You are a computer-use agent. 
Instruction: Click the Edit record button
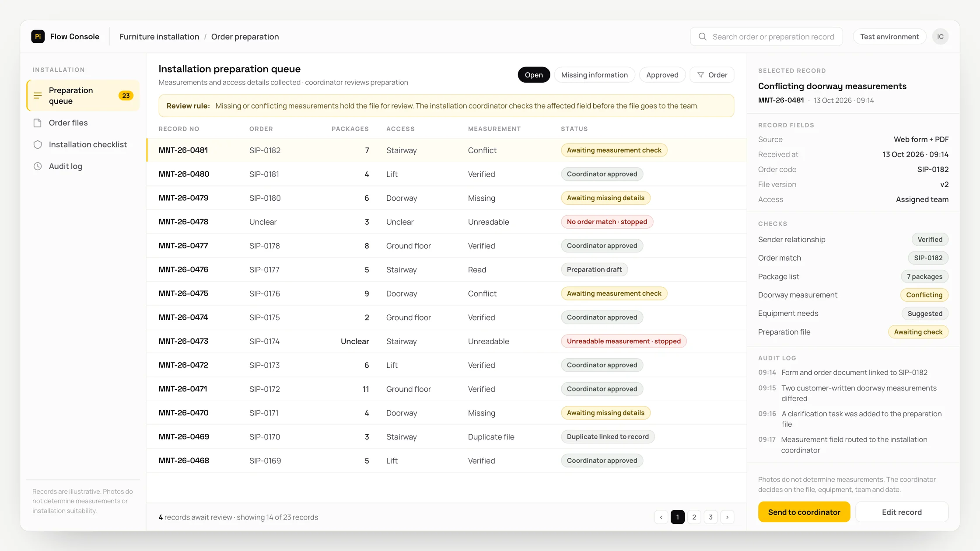[x=902, y=512]
